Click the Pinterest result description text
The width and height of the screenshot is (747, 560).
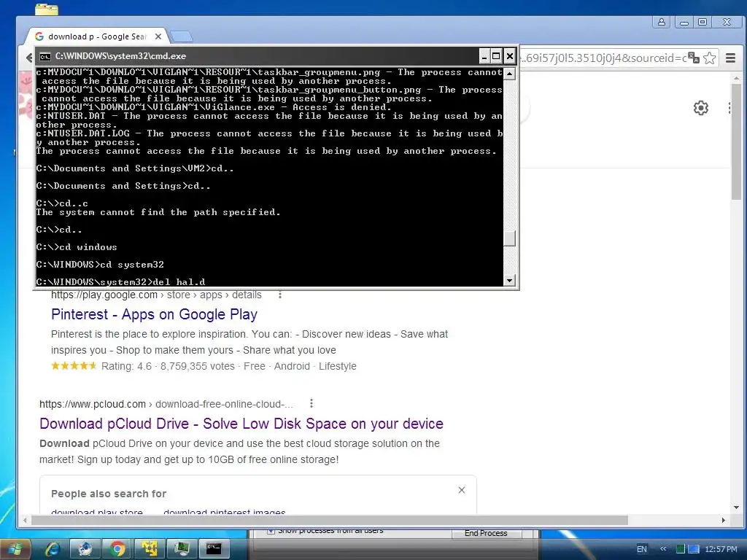coord(249,343)
